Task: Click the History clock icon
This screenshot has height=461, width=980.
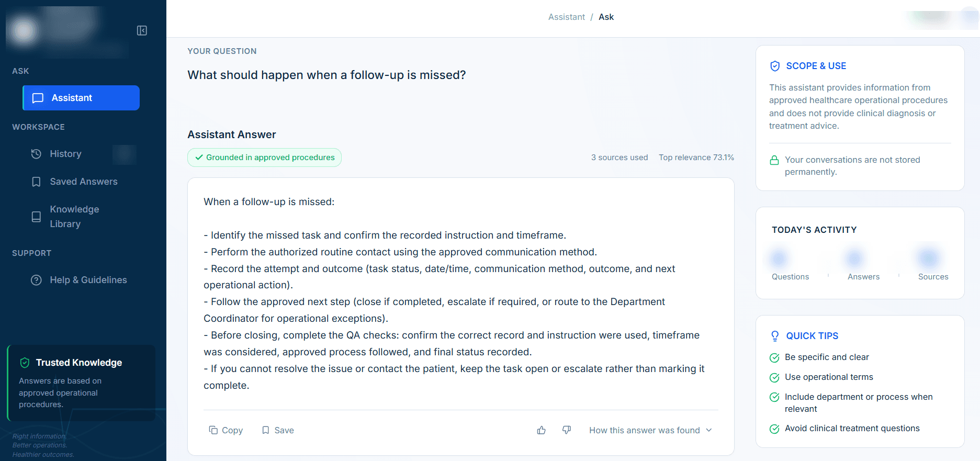Action: click(36, 154)
